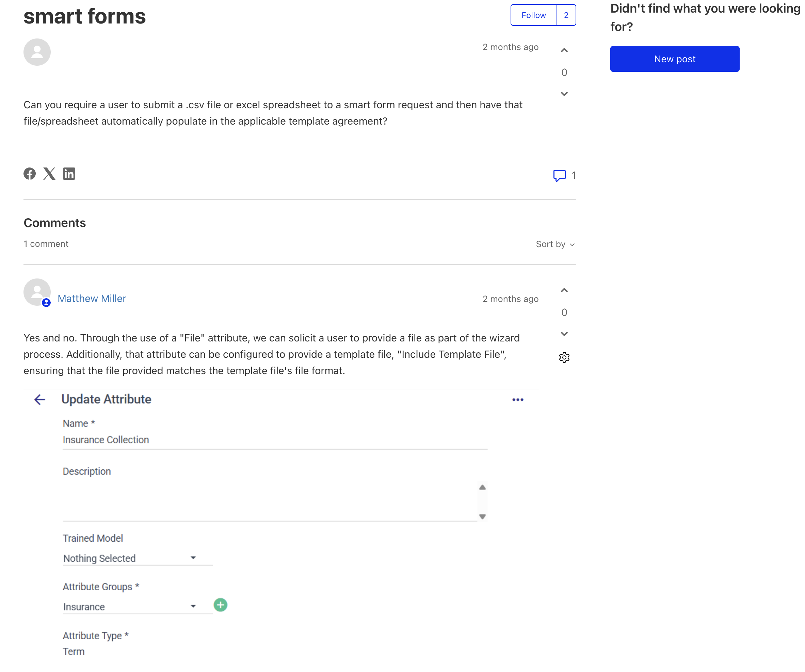
Task: Share post on LinkedIn
Action: (69, 174)
